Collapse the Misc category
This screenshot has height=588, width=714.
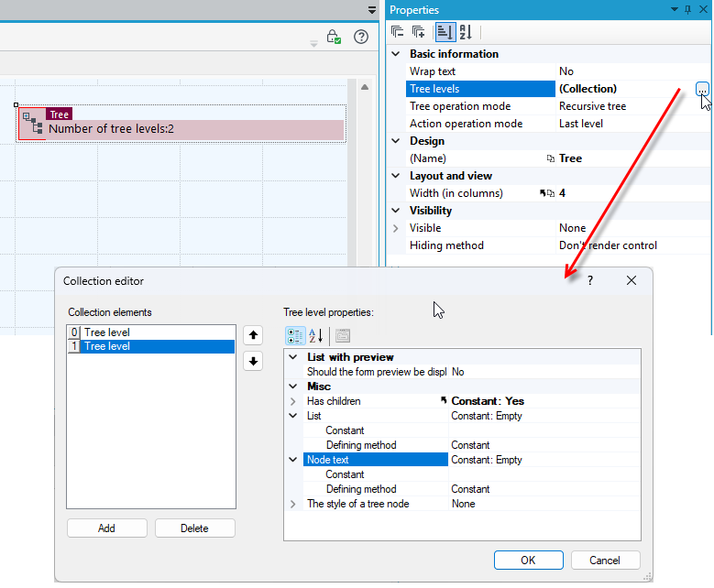click(293, 387)
